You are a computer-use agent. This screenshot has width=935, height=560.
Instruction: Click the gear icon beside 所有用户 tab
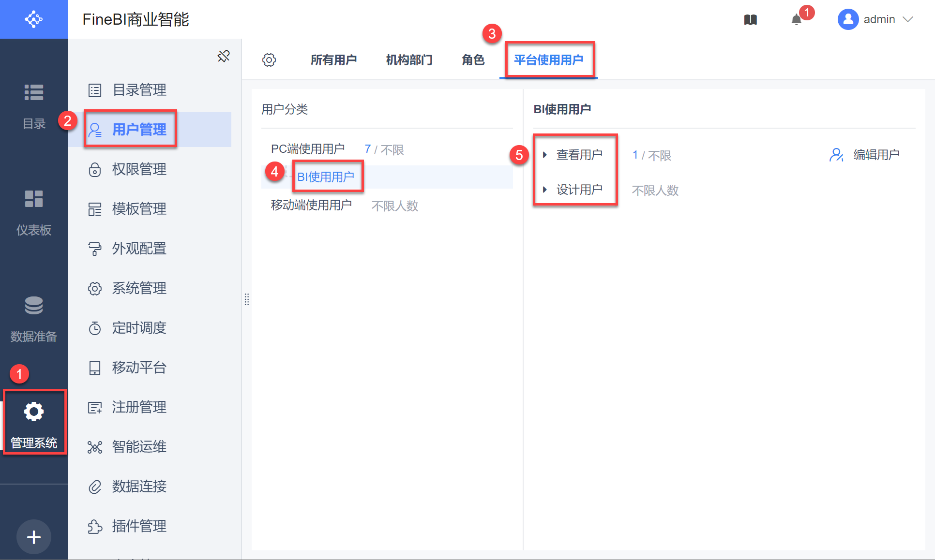coord(269,60)
